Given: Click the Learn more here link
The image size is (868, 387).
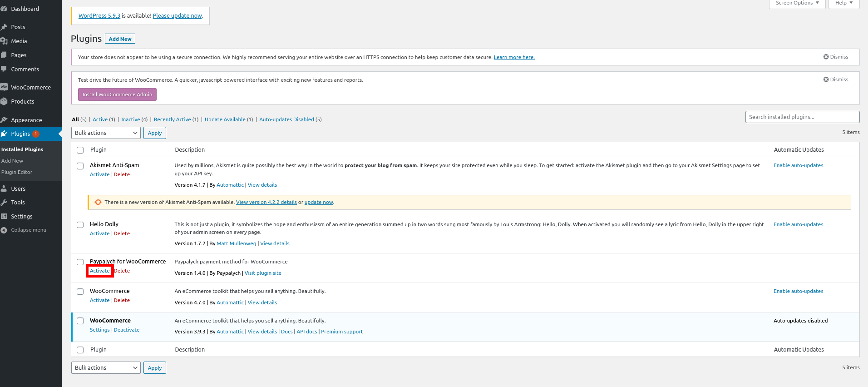Looking at the screenshot, I should coord(514,57).
